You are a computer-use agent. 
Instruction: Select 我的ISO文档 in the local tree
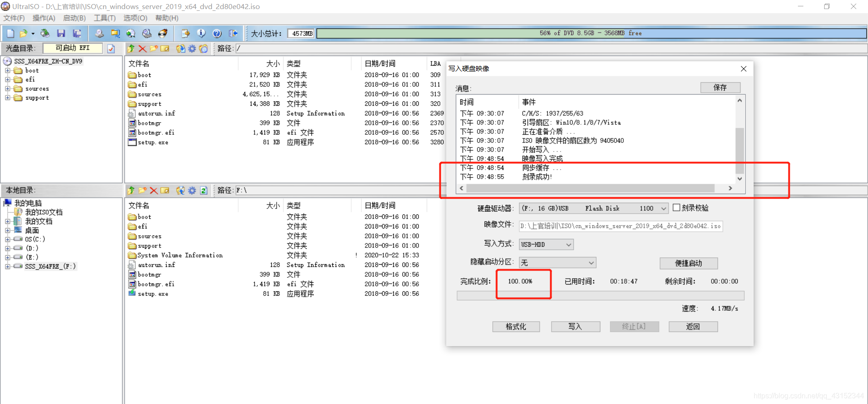click(43, 212)
